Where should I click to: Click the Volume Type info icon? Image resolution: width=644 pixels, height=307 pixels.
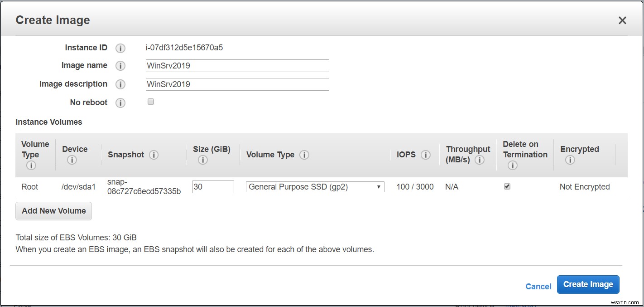pyautogui.click(x=304, y=155)
